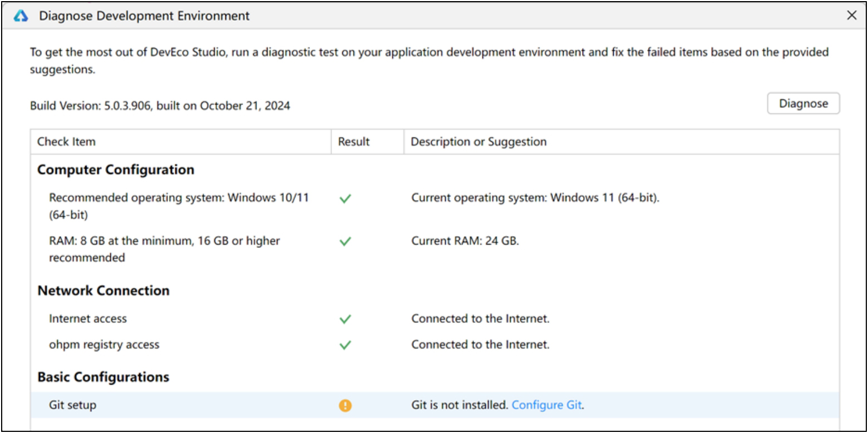
Task: Close the Diagnose Development Environment dialog
Action: (x=851, y=16)
